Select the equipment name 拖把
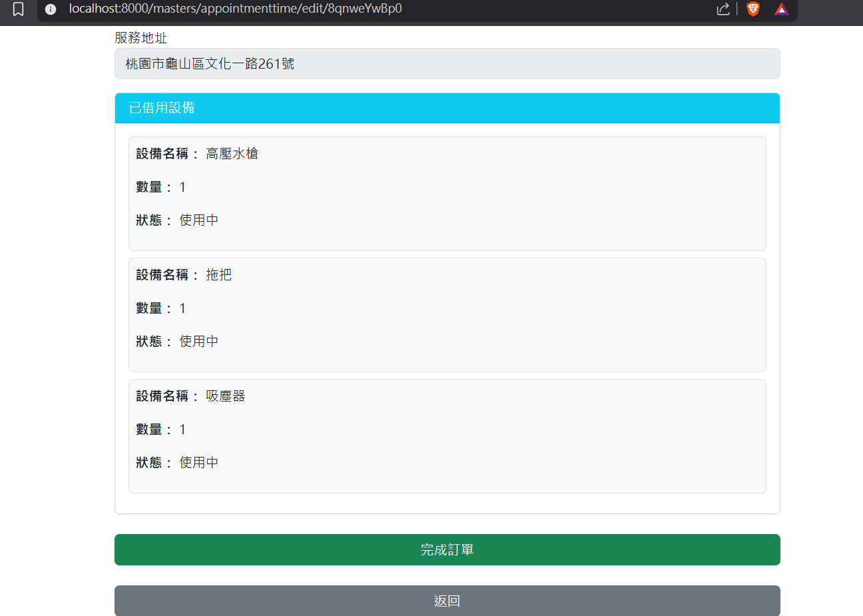Image resolution: width=863 pixels, height=616 pixels. click(219, 275)
